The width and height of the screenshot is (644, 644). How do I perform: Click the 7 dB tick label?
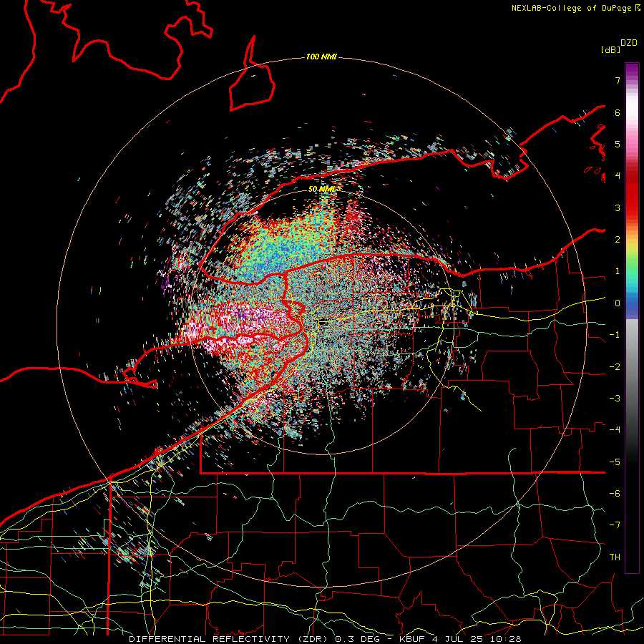click(618, 80)
